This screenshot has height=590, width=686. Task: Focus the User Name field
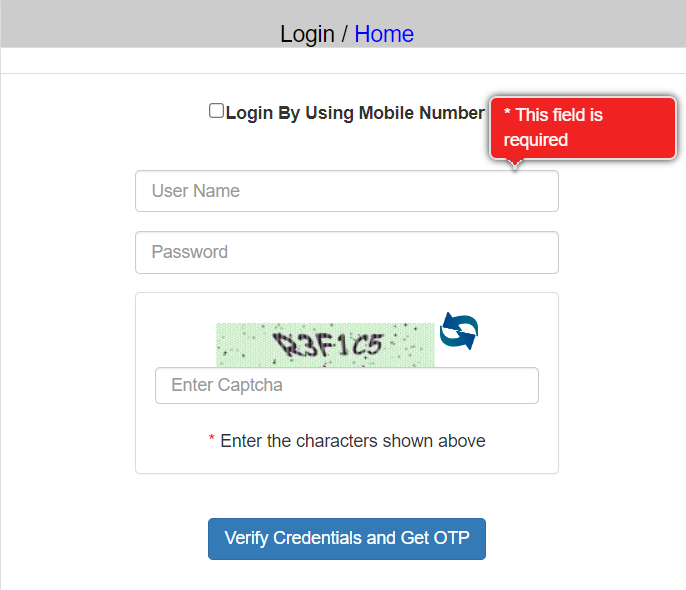pos(347,191)
